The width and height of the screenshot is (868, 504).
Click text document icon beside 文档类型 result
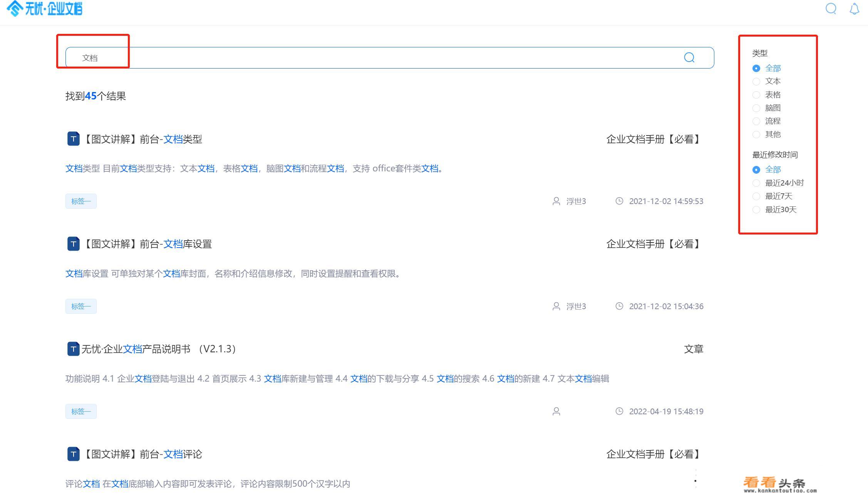[73, 139]
